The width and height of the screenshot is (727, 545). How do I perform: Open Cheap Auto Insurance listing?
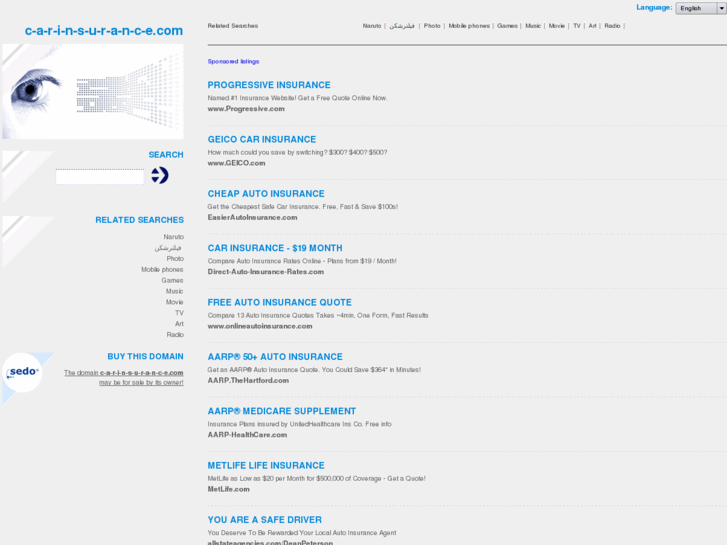(x=266, y=193)
